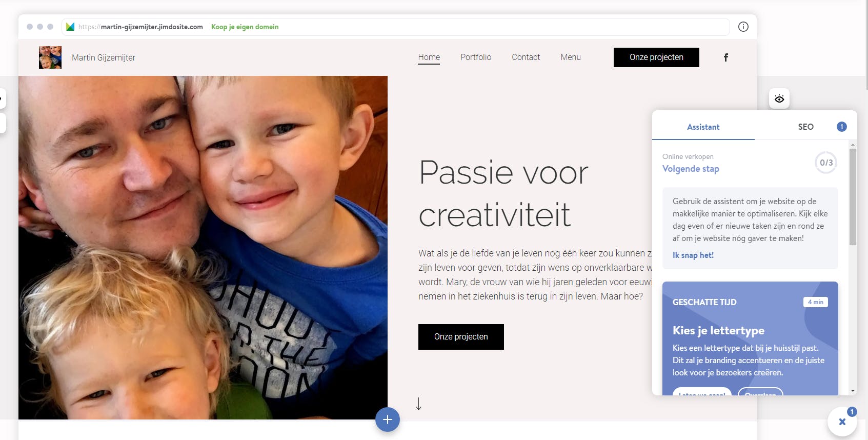Click the assistant panel scrollbar down arrow
Screen dimensions: 868x440
853,391
